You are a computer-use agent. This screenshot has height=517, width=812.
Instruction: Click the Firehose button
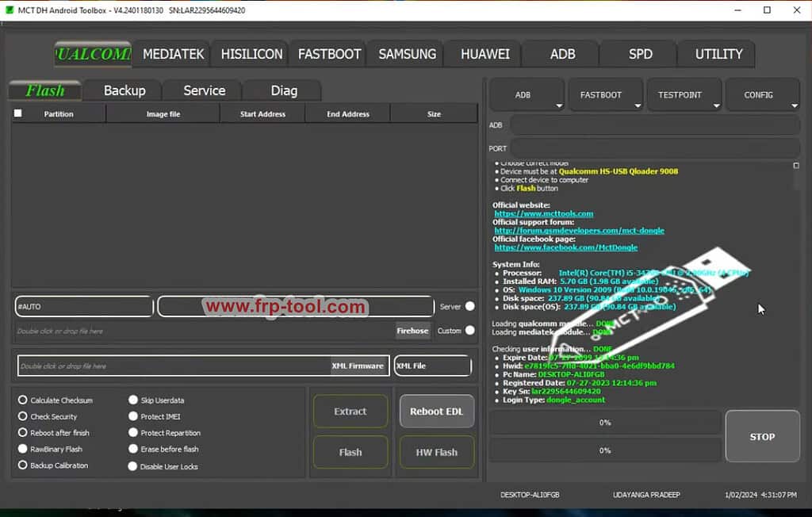tap(412, 331)
